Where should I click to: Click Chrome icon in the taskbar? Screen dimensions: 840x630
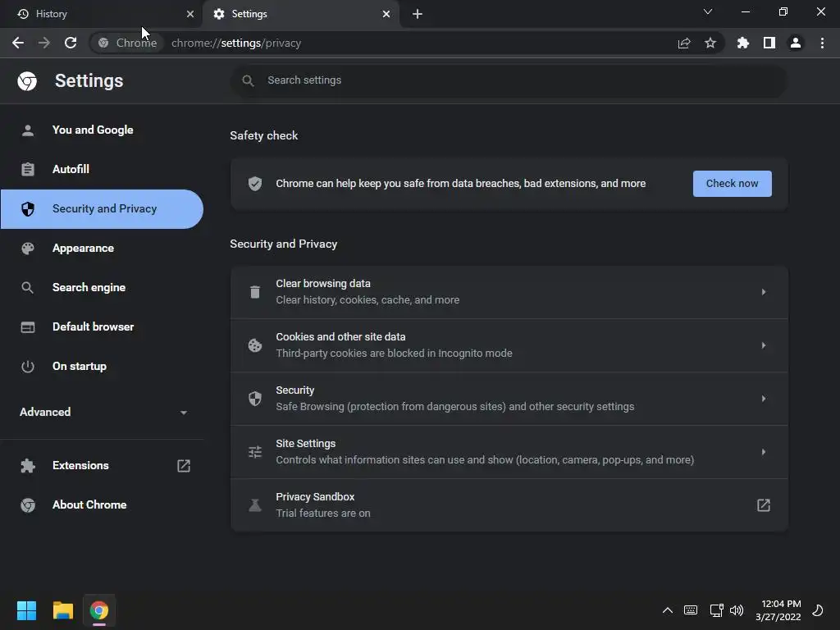point(99,610)
